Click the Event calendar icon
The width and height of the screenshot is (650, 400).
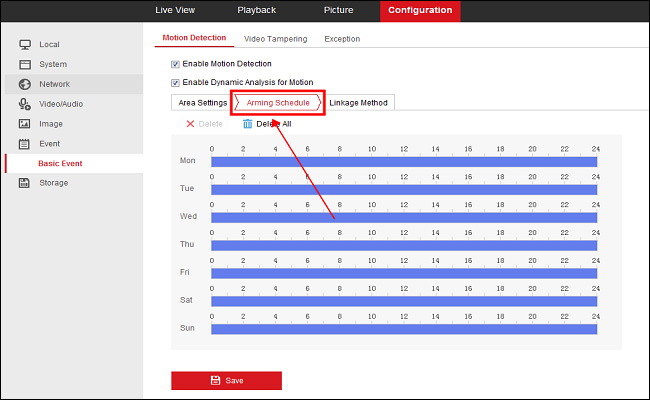point(24,144)
